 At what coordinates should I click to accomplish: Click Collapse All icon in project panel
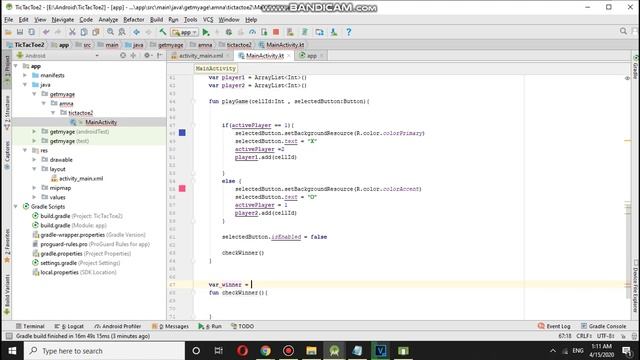[x=133, y=56]
